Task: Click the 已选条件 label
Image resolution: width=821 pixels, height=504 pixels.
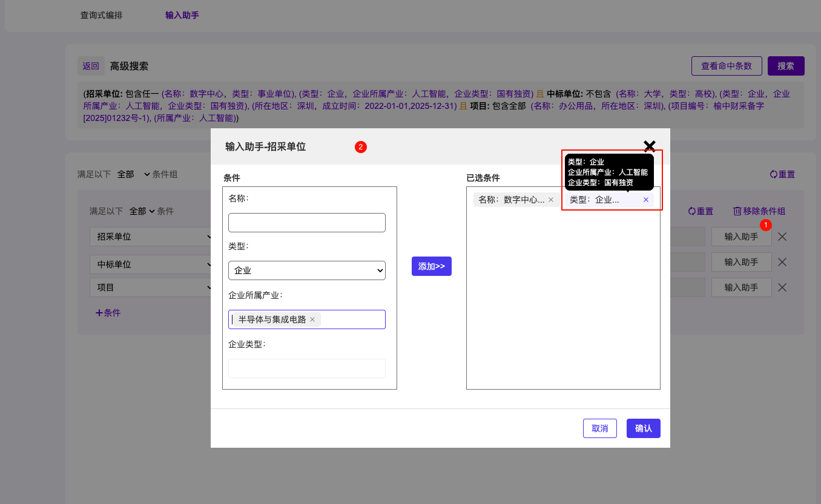Action: tap(483, 178)
